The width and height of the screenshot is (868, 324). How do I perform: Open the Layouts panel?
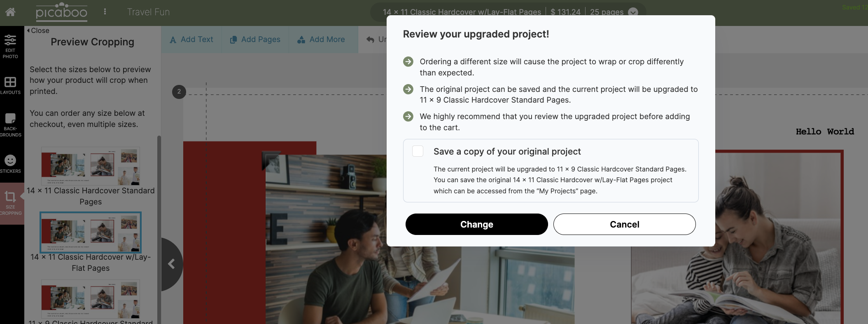pos(10,85)
